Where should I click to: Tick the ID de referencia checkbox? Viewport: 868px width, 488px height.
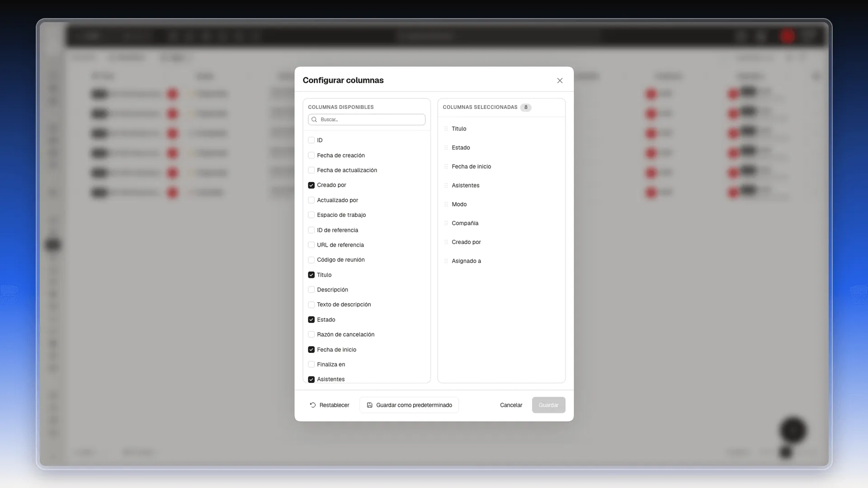point(311,230)
